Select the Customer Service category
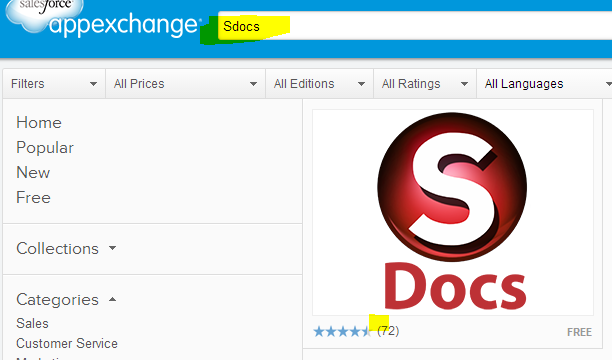The height and width of the screenshot is (360, 612). [x=67, y=343]
